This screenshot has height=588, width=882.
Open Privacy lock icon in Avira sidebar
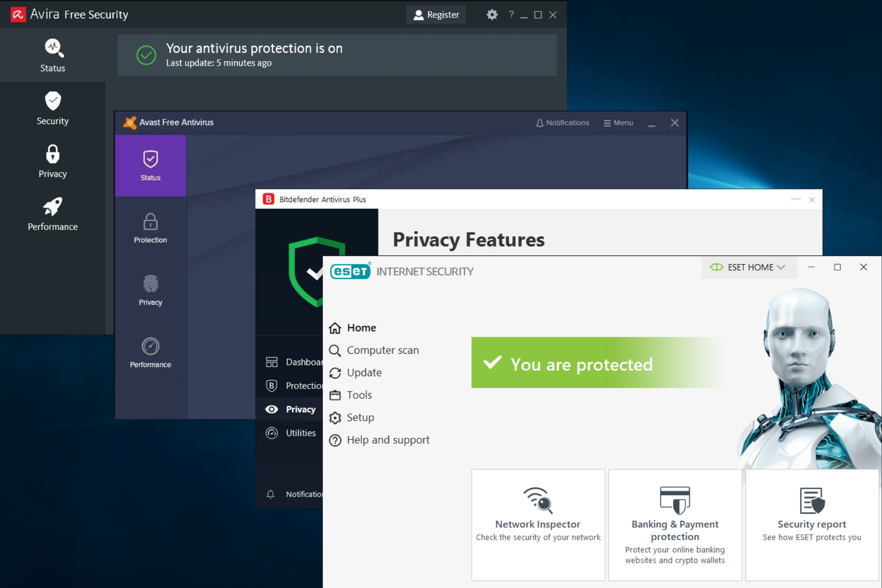53,154
